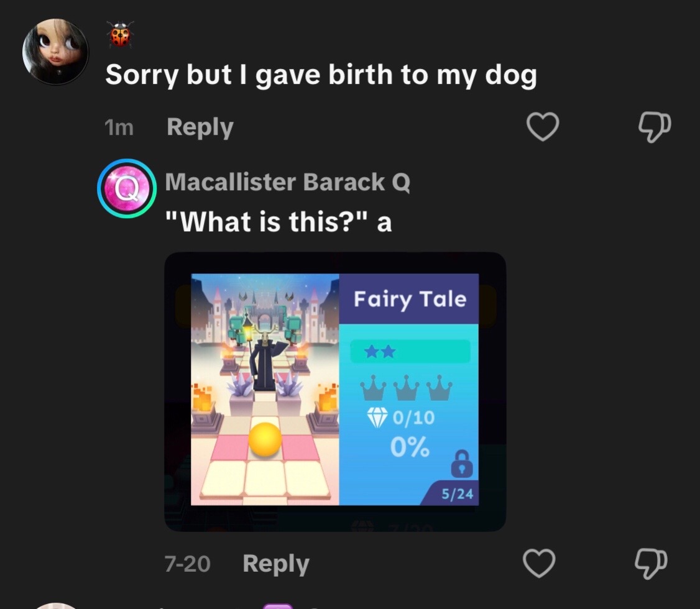This screenshot has height=609, width=700.
Task: Tap the ladybug emoji username
Action: 120,34
